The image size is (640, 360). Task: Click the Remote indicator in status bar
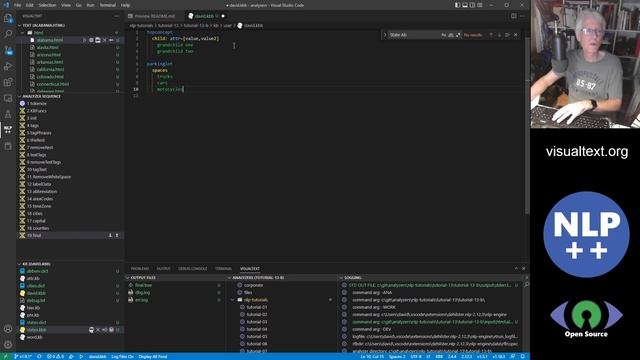tap(5, 356)
